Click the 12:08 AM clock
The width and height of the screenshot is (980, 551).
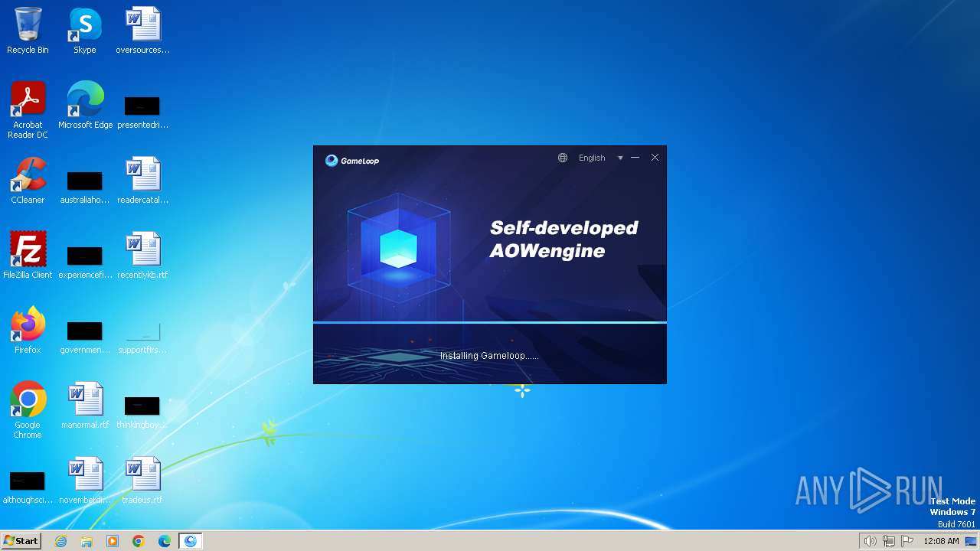tap(941, 541)
